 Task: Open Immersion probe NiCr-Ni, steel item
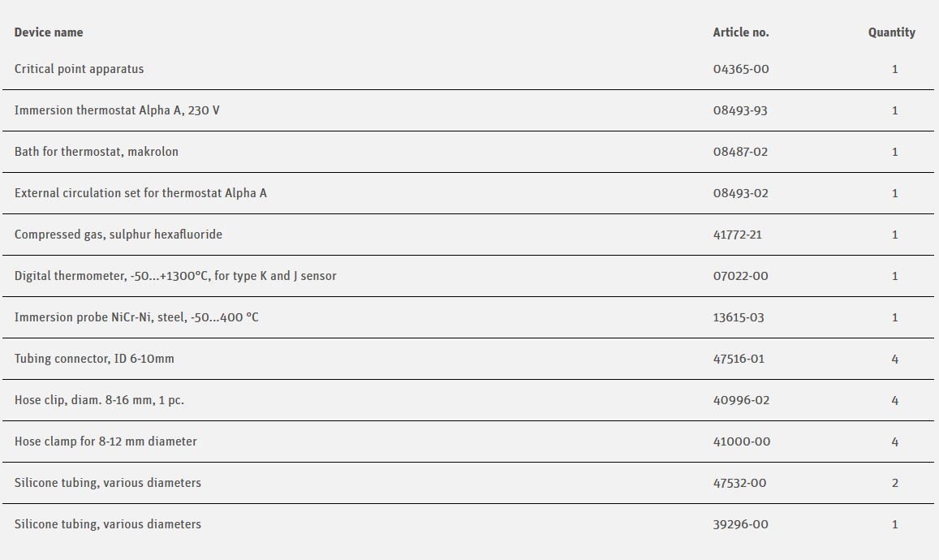tap(136, 317)
